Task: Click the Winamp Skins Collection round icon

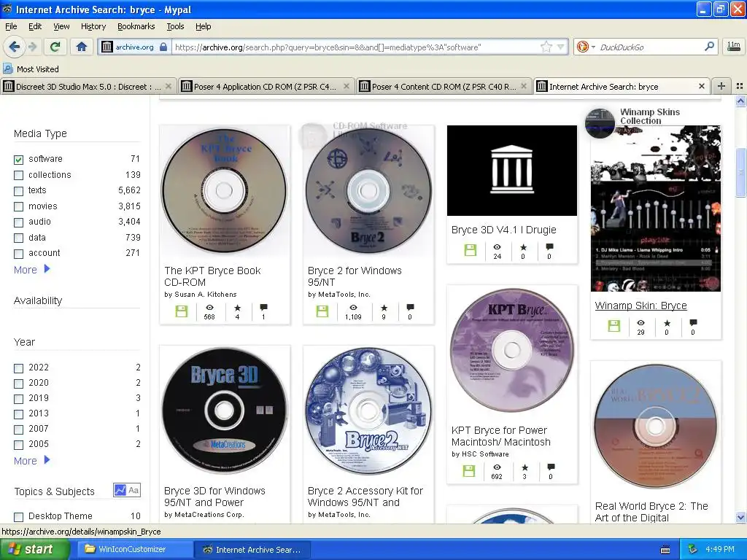Action: click(600, 123)
